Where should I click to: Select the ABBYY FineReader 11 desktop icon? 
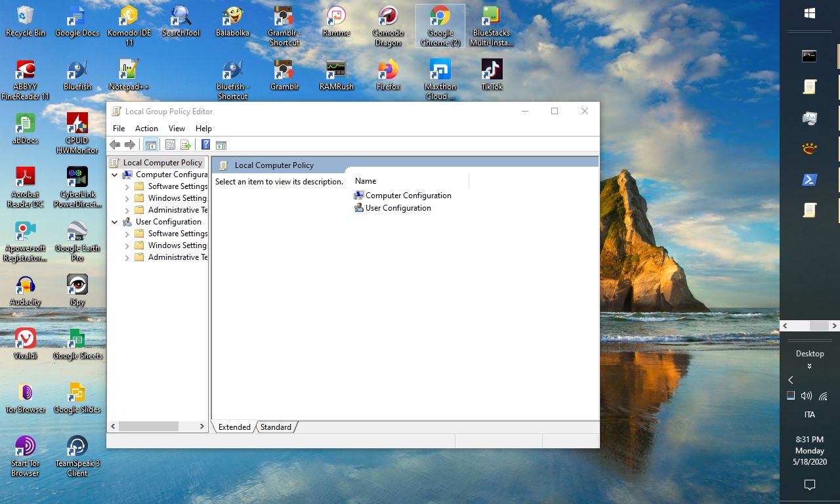(25, 80)
